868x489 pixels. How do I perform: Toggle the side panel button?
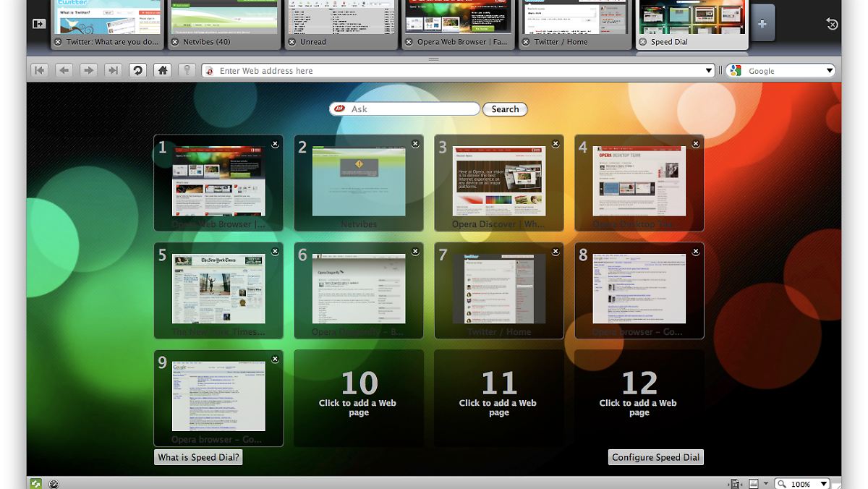click(39, 24)
